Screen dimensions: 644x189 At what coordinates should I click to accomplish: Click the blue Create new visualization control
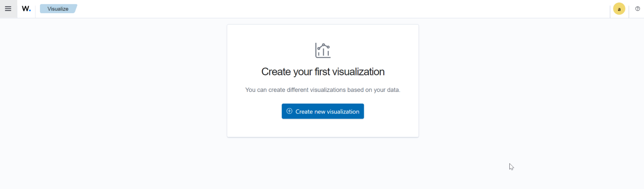[322, 111]
